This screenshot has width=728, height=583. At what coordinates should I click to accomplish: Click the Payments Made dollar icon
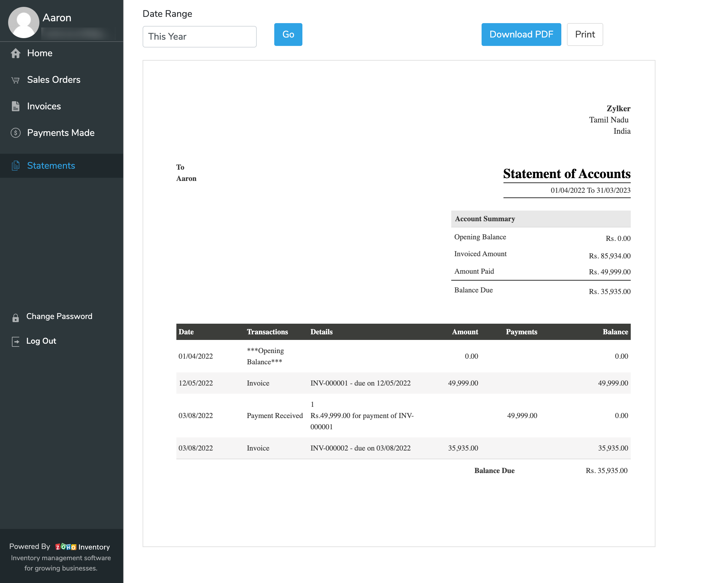coord(16,133)
